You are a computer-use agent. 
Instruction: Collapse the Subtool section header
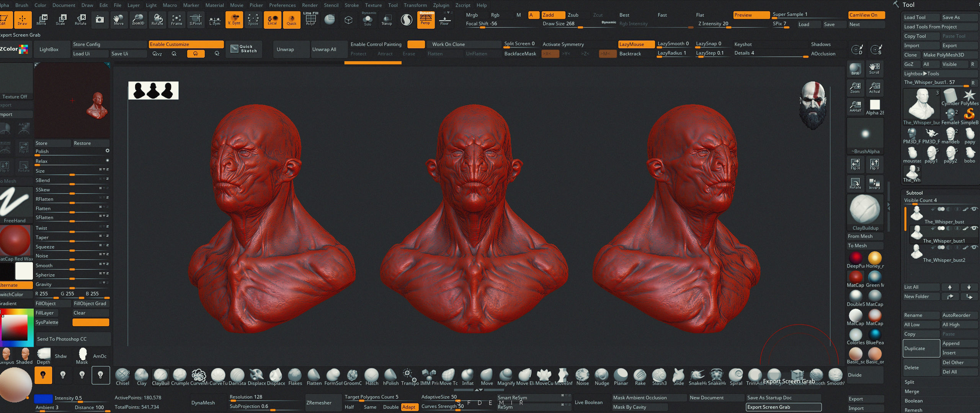coord(914,193)
